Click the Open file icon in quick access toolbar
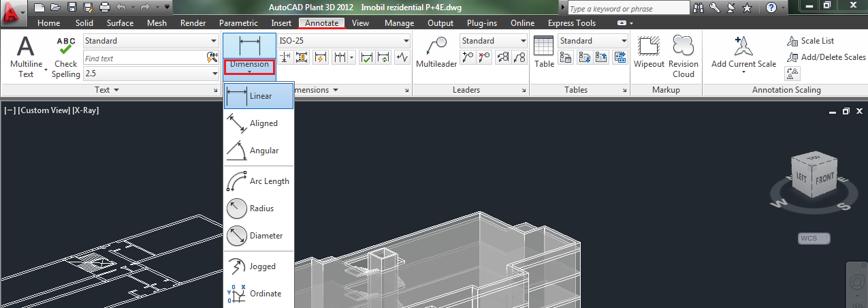 tap(55, 8)
